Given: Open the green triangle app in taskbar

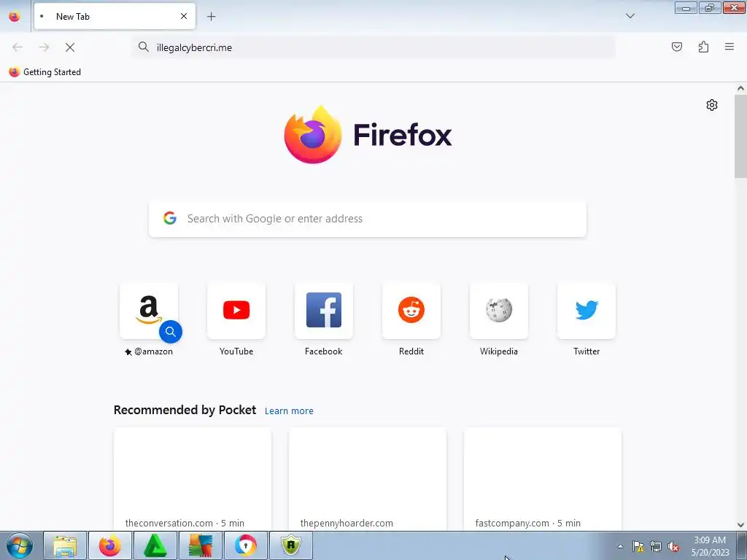Looking at the screenshot, I should [155, 545].
